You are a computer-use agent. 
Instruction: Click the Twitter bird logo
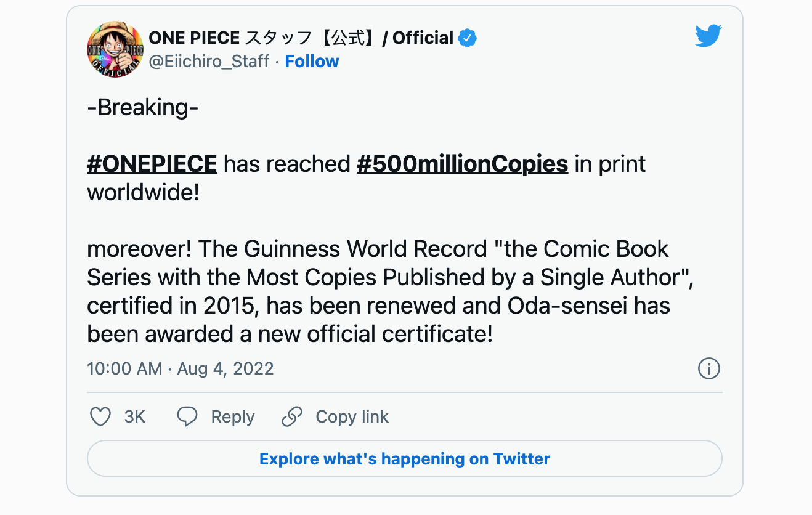point(707,35)
